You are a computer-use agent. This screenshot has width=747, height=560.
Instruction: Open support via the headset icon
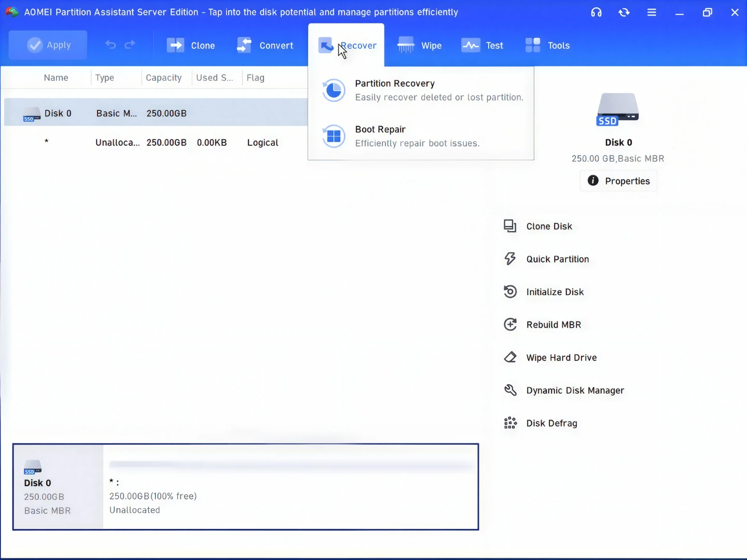tap(597, 12)
